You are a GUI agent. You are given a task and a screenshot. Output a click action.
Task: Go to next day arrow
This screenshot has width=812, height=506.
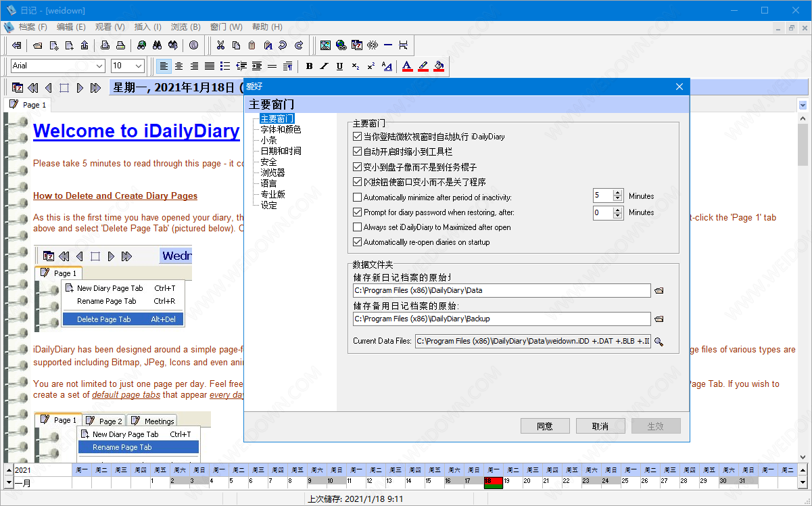[x=80, y=87]
